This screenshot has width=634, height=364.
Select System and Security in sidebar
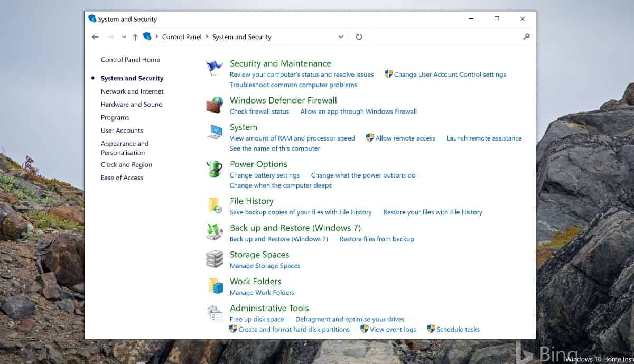coord(132,78)
